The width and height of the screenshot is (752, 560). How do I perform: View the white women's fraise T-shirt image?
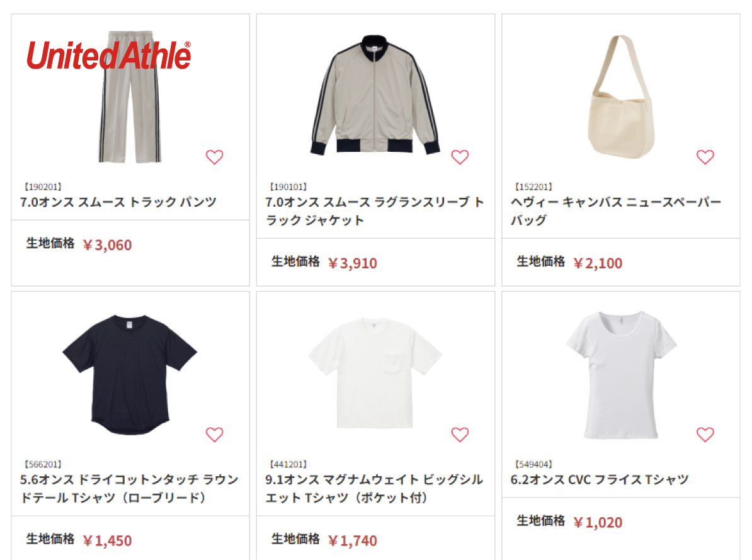click(621, 375)
